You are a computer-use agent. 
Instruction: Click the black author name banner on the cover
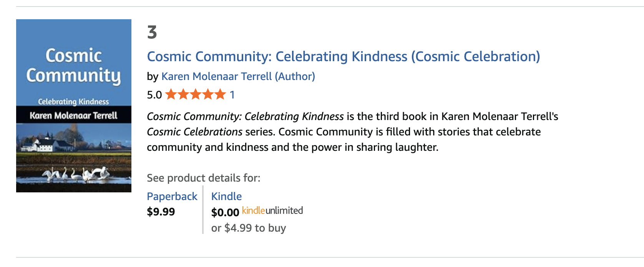pos(73,115)
